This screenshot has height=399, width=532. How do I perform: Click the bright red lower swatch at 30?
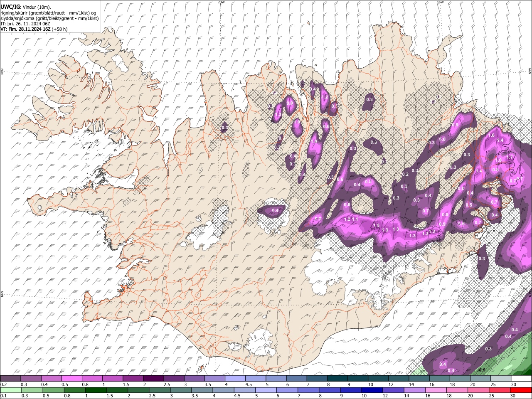(521, 390)
